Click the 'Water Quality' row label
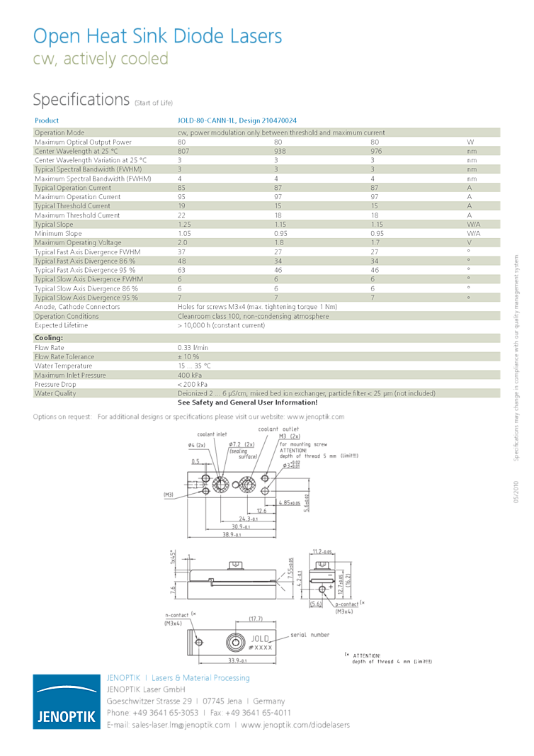 pos(55,393)
